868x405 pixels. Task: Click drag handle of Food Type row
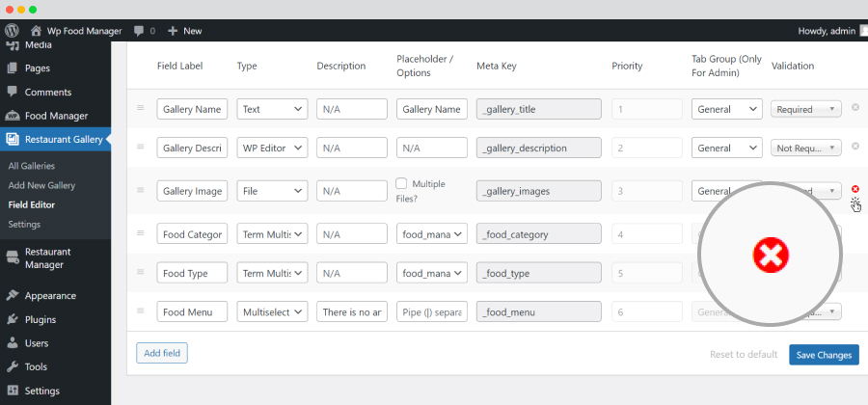141,272
